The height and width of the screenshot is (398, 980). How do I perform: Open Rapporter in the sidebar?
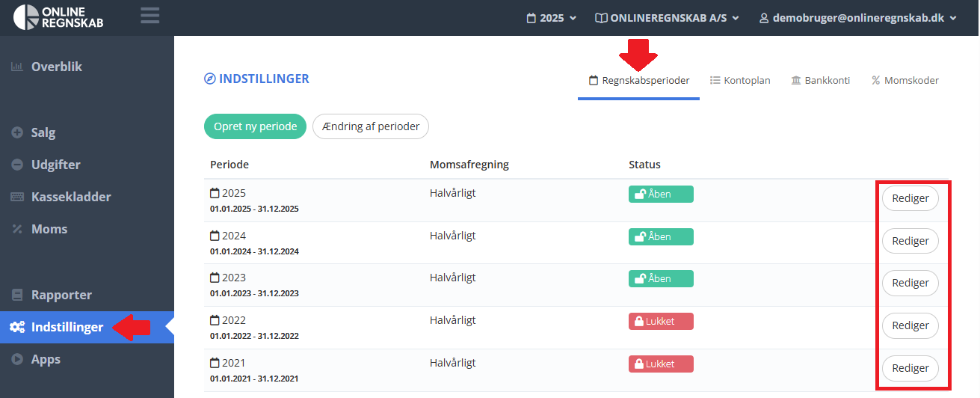pos(61,295)
